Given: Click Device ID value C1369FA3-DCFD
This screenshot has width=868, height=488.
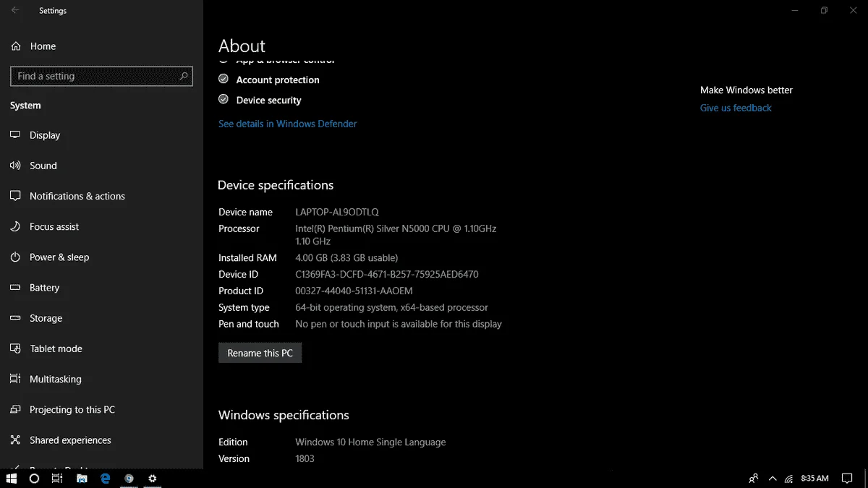Looking at the screenshot, I should point(387,274).
